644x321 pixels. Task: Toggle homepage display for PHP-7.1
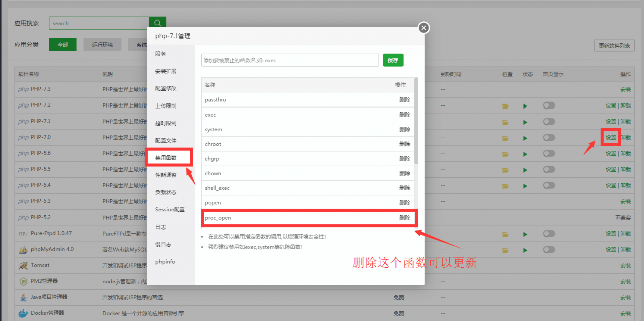549,122
